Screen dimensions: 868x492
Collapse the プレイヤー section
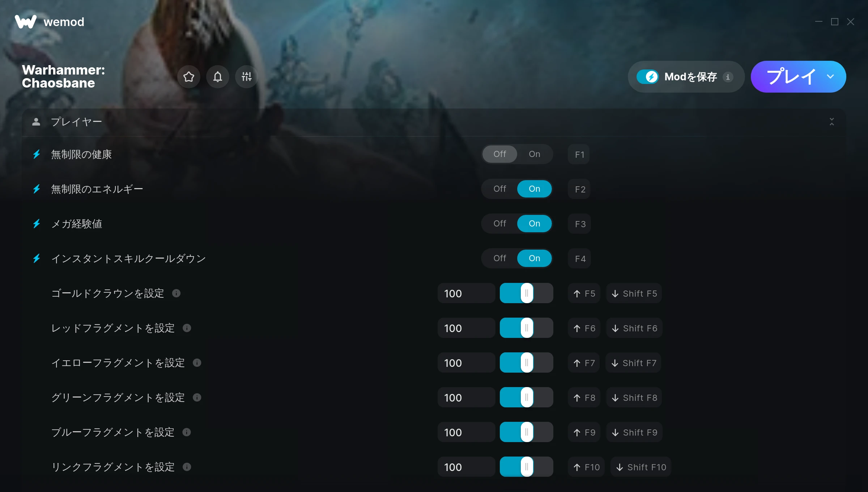coord(832,122)
